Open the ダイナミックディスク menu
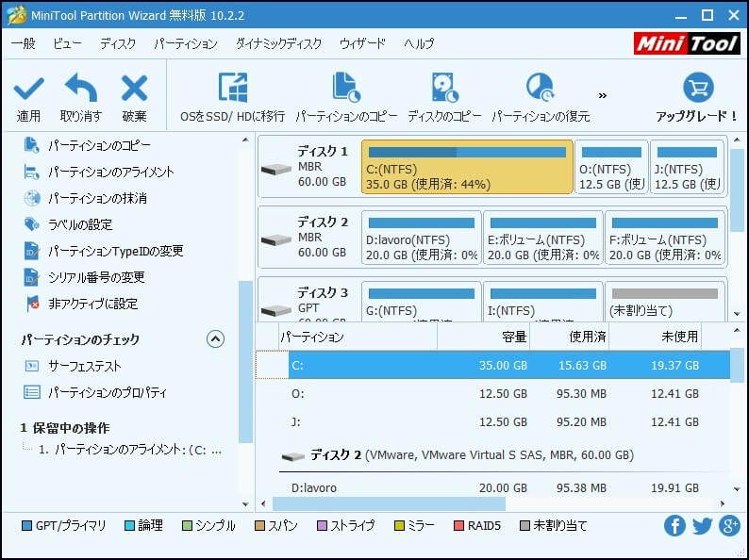The height and width of the screenshot is (560, 749). (x=278, y=44)
